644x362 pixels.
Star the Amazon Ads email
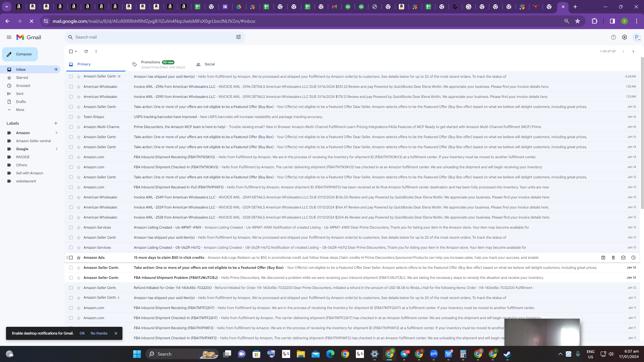click(78, 257)
